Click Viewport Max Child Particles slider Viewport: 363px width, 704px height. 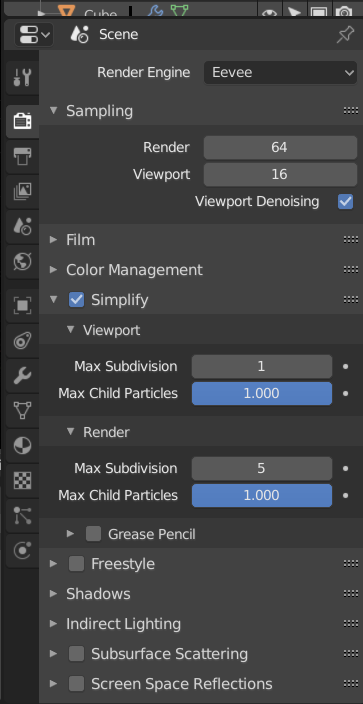pyautogui.click(x=262, y=393)
